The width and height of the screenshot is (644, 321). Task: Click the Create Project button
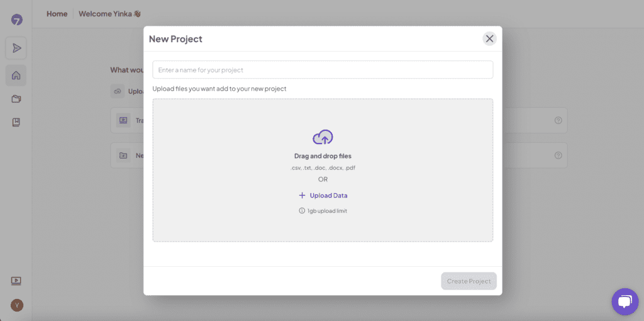[x=469, y=281]
